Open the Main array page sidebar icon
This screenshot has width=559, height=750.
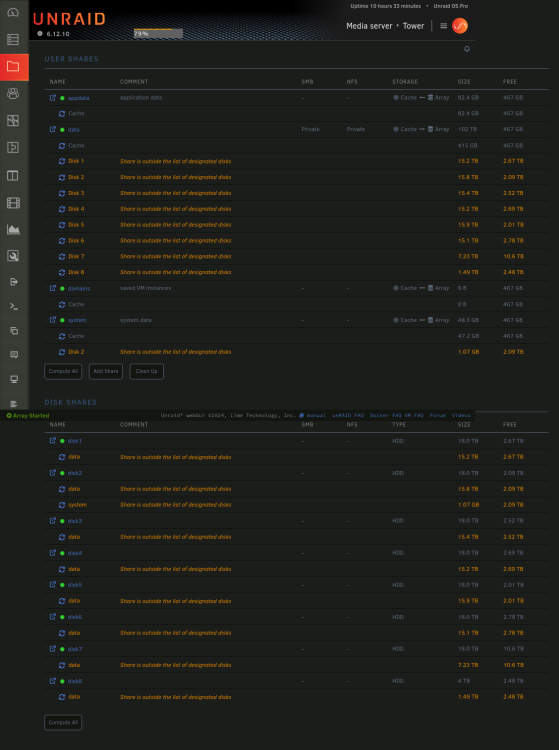pos(13,39)
